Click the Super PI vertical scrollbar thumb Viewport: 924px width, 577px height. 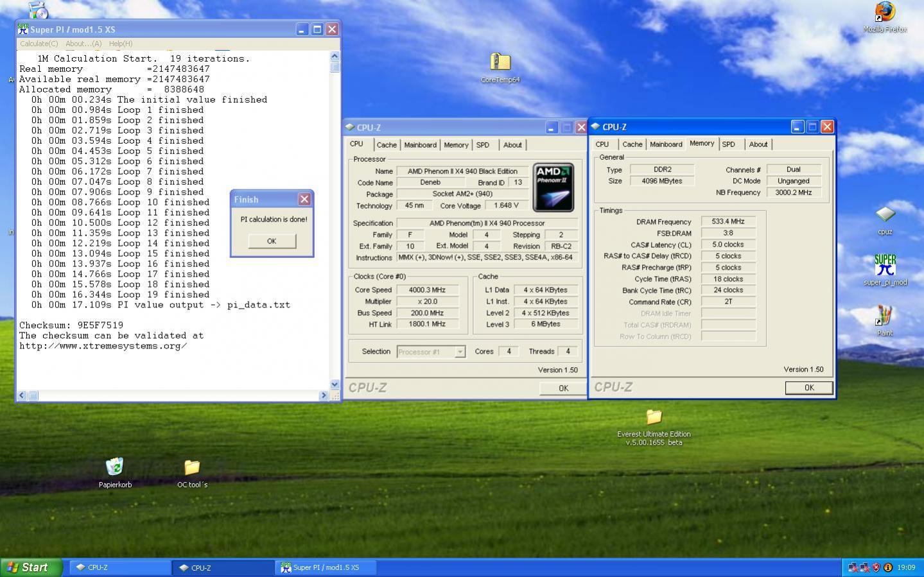(335, 67)
